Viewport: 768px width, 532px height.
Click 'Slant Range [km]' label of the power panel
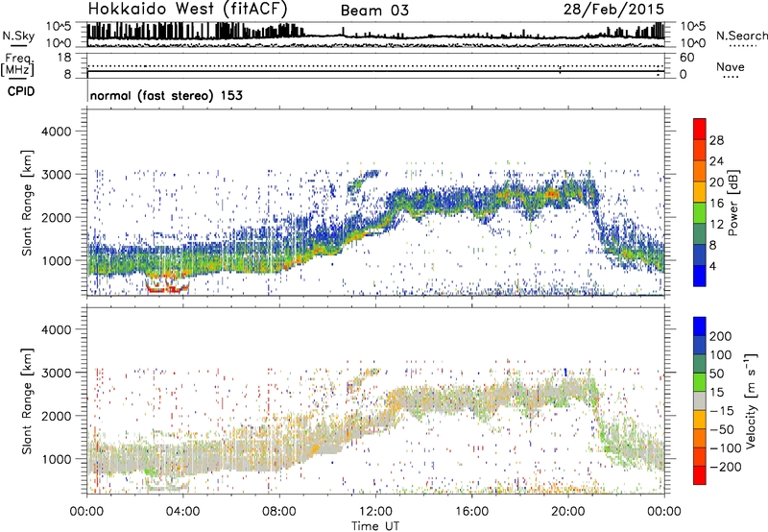27,203
